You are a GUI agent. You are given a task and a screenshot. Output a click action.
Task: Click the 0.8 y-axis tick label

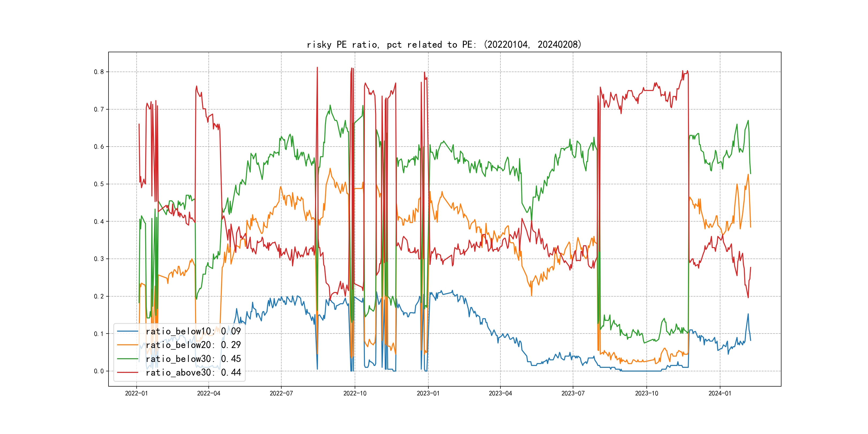99,72
